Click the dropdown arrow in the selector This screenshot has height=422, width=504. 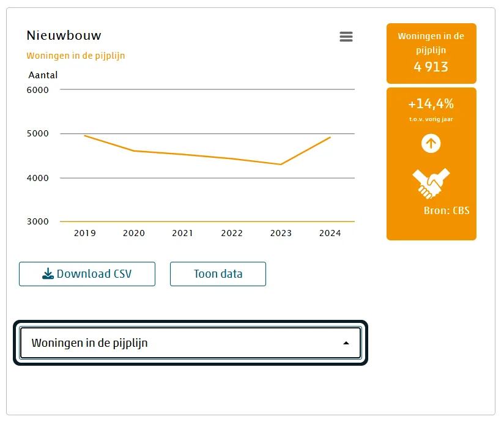click(x=346, y=343)
